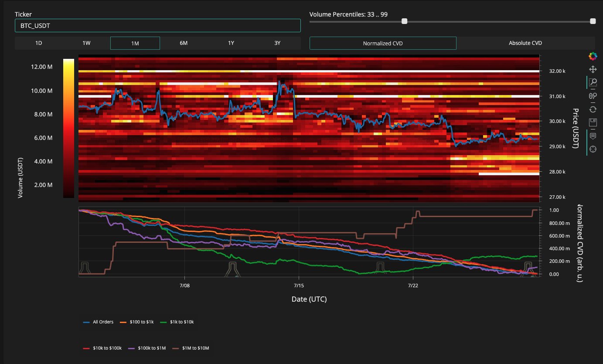Select the 6M time range
The width and height of the screenshot is (603, 364).
(184, 43)
